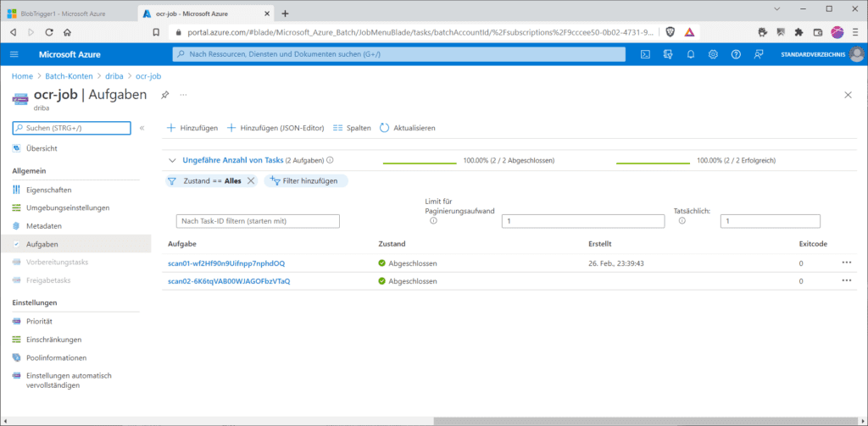The image size is (868, 426).
Task: Open the account avatar menu
Action: click(856, 54)
